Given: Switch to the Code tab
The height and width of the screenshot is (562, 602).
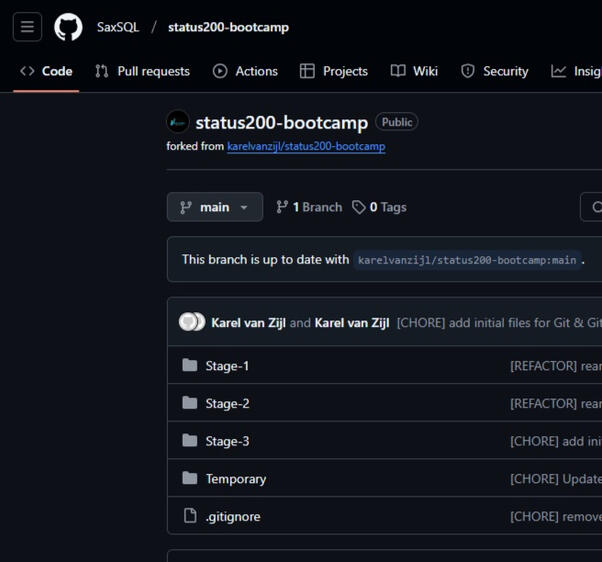Looking at the screenshot, I should [46, 71].
